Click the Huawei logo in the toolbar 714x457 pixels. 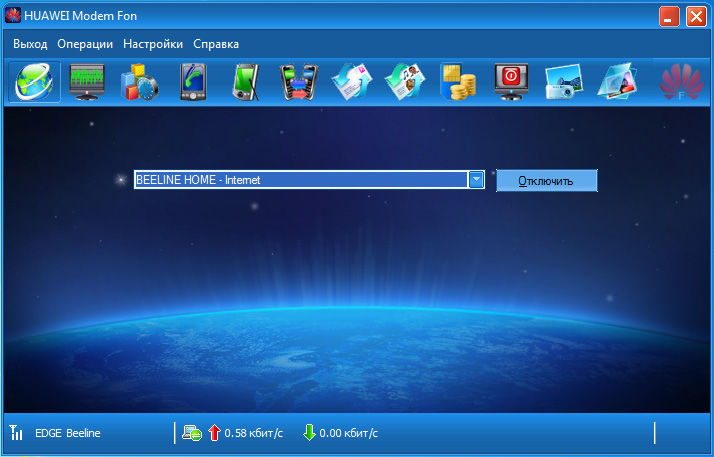pos(681,82)
